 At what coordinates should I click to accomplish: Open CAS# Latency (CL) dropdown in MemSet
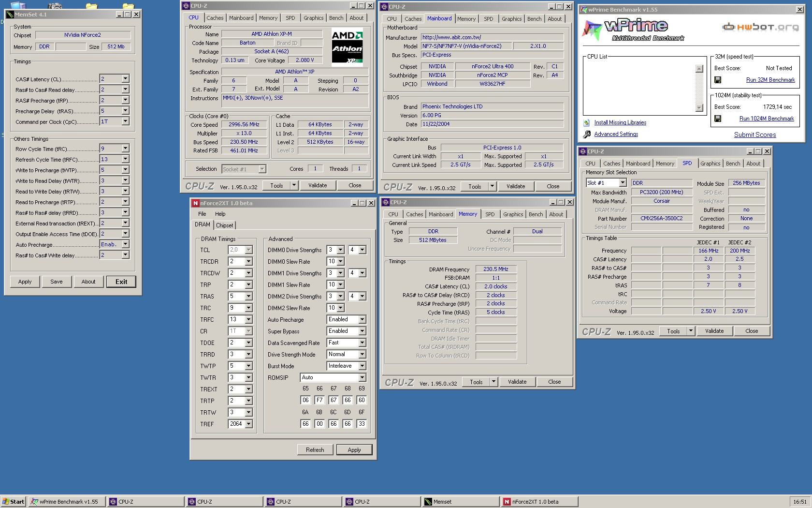[126, 79]
